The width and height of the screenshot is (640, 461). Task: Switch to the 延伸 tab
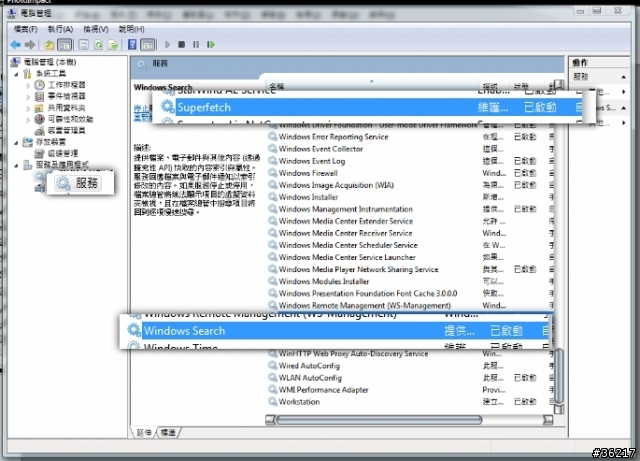pos(144,432)
